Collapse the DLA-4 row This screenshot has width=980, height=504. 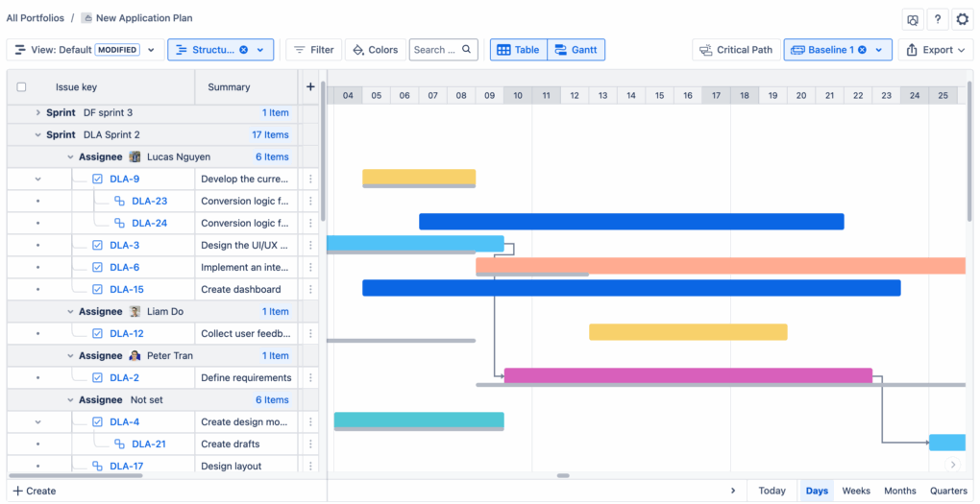(38, 422)
